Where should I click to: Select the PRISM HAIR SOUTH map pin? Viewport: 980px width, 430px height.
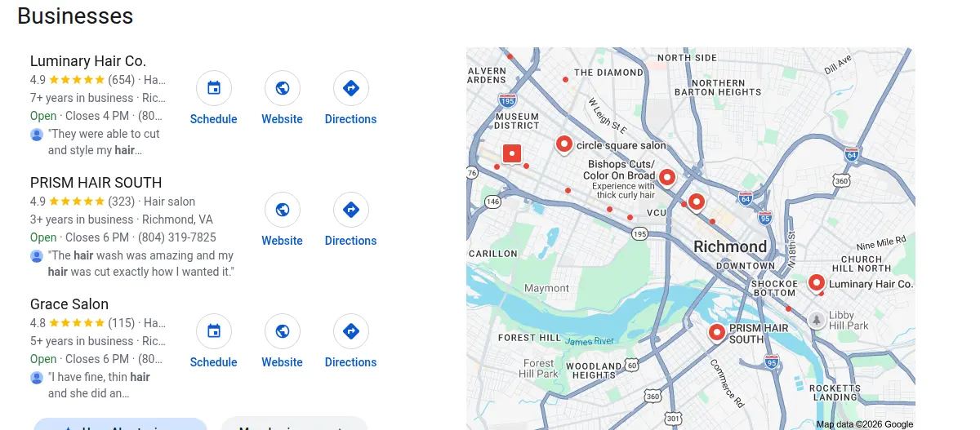point(716,332)
